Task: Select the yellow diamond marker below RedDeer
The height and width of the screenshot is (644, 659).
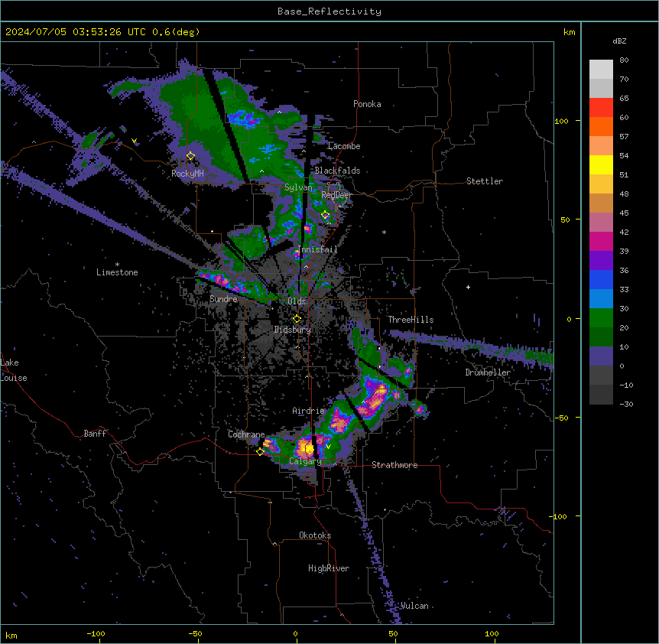Action: point(326,215)
